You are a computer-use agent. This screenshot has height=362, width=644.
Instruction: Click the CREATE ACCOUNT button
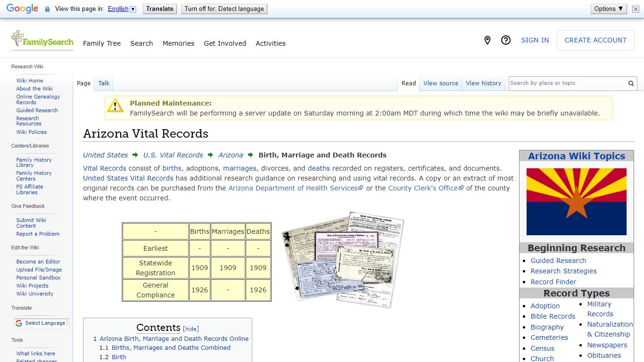(x=595, y=41)
